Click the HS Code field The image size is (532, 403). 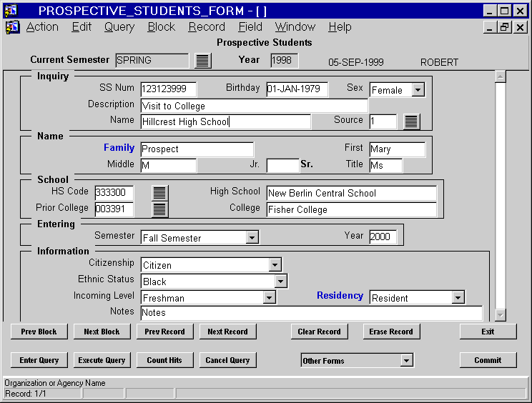(114, 193)
